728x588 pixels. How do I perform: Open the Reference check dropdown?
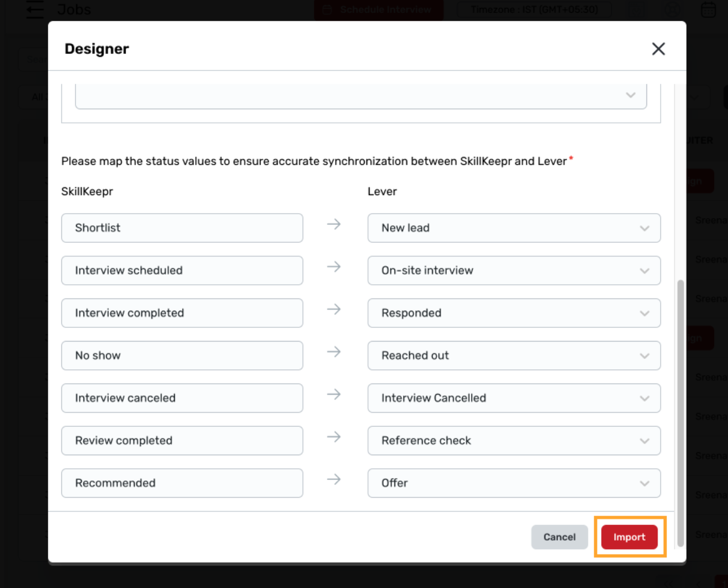[514, 441]
